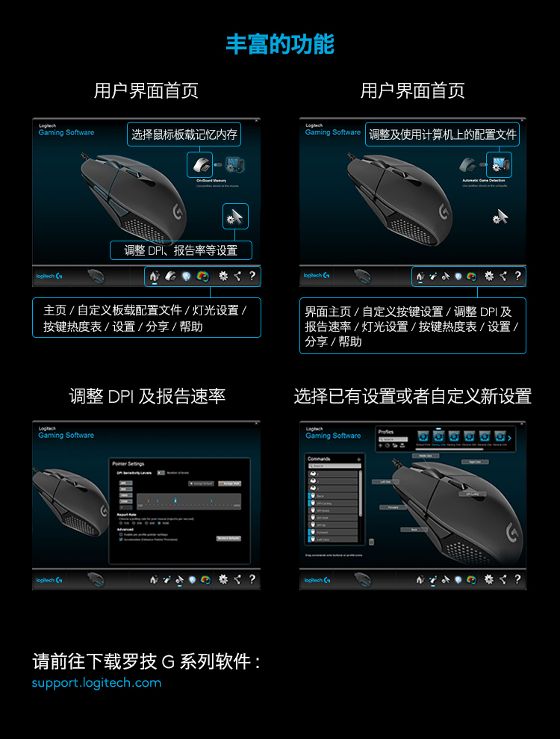The height and width of the screenshot is (739, 560).
Task: Enable per profile pointer settings checkbox
Action: pyautogui.click(x=121, y=534)
